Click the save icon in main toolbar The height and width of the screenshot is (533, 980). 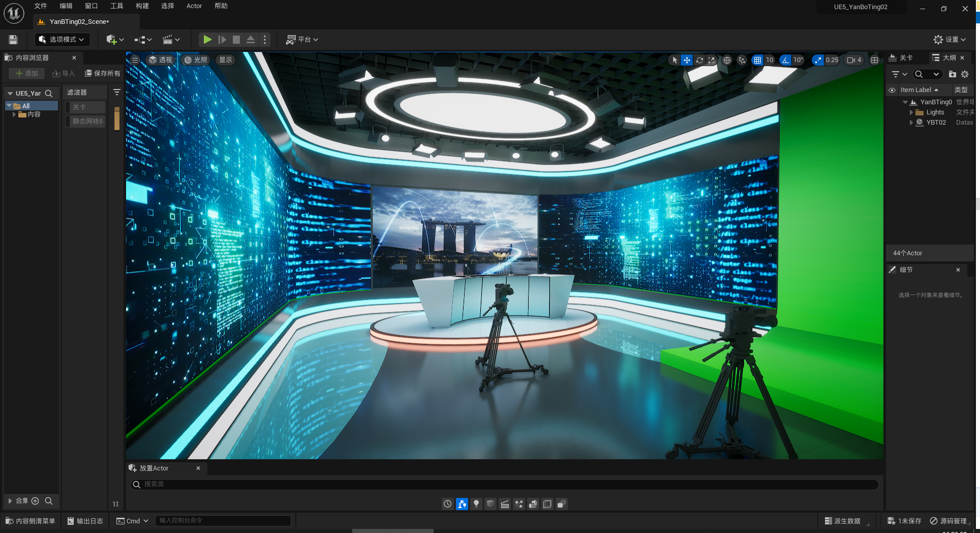(x=13, y=40)
